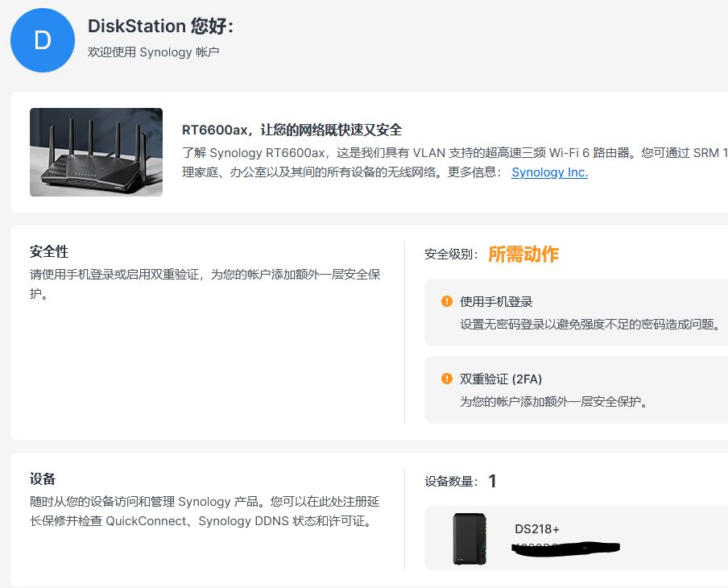The width and height of the screenshot is (728, 588).
Task: Click the 安全性 section heading
Action: click(x=49, y=252)
